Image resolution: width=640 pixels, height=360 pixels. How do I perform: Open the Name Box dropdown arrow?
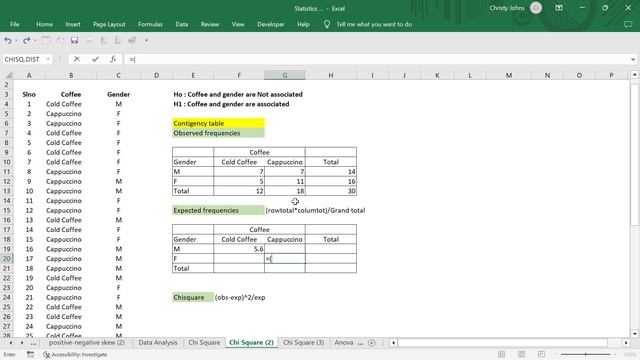tap(48, 59)
